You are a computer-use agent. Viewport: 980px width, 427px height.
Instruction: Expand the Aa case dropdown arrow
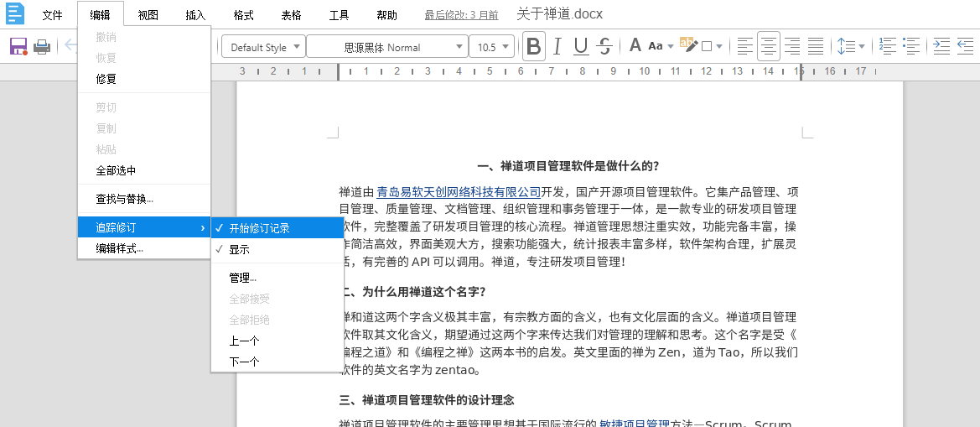(x=671, y=46)
